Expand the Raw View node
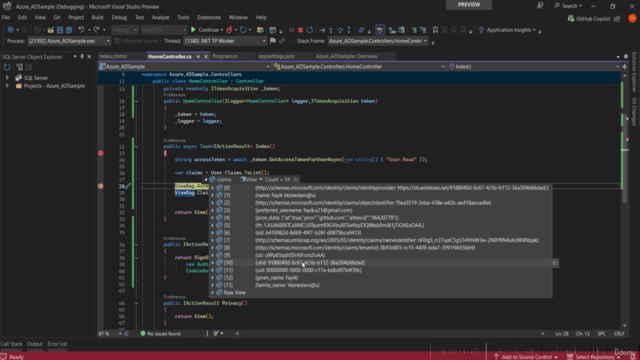Screen dimensions: 640x360 coord(213,293)
